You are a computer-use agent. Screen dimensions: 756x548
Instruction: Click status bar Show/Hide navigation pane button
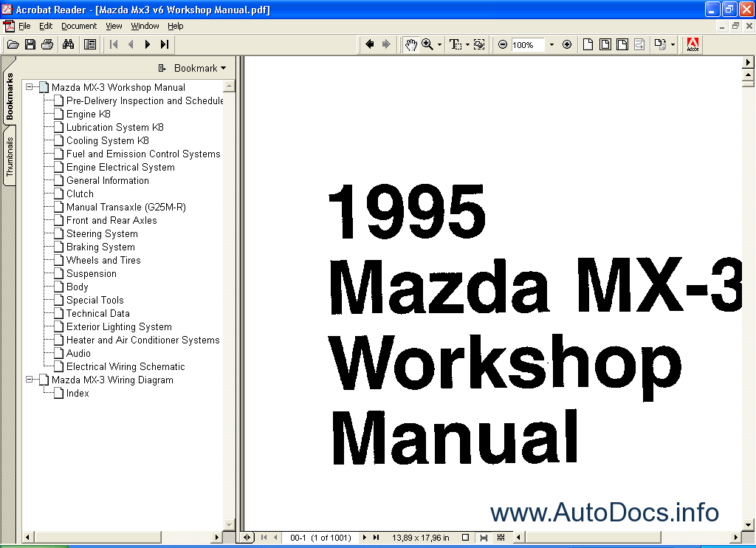tap(247, 538)
